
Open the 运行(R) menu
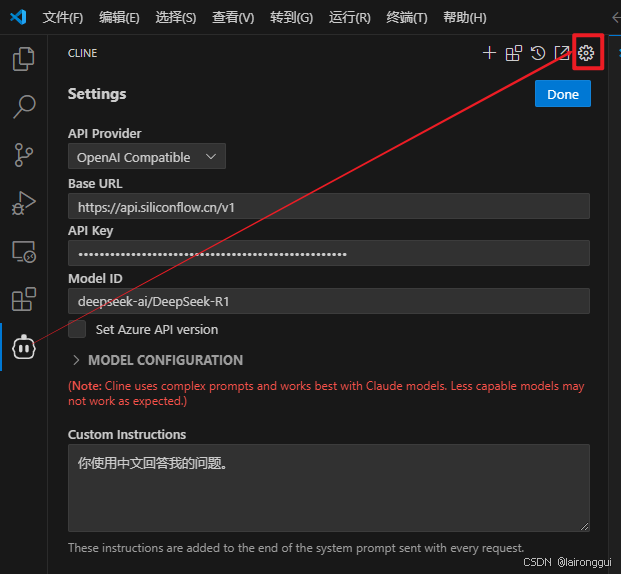[350, 17]
